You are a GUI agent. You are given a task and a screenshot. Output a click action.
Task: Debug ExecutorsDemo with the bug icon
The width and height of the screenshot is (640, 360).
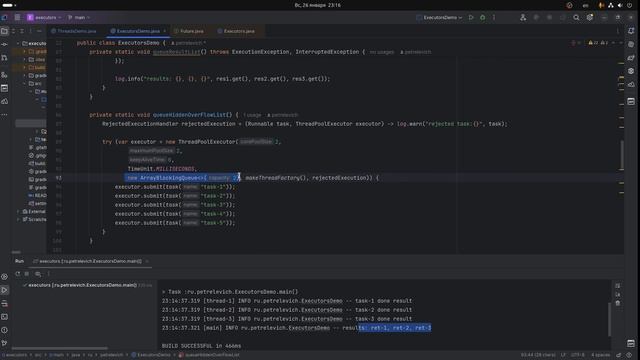coord(482,18)
